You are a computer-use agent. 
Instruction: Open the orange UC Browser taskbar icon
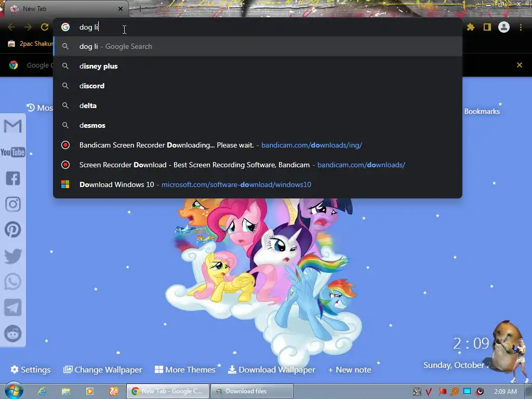[x=114, y=391]
